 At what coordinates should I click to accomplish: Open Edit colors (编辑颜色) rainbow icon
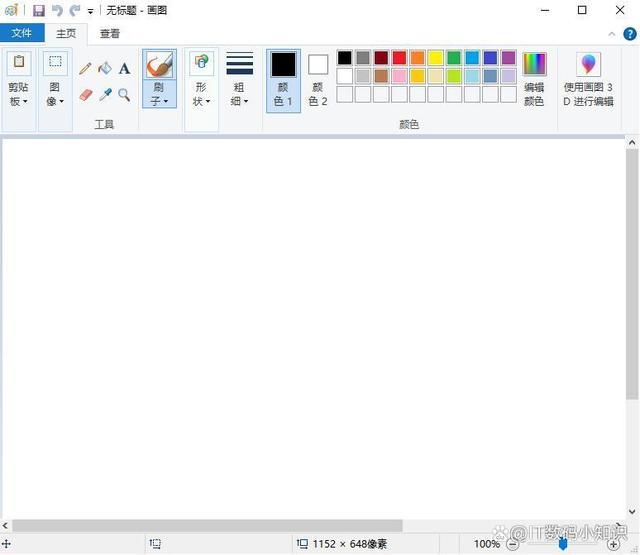tap(534, 64)
